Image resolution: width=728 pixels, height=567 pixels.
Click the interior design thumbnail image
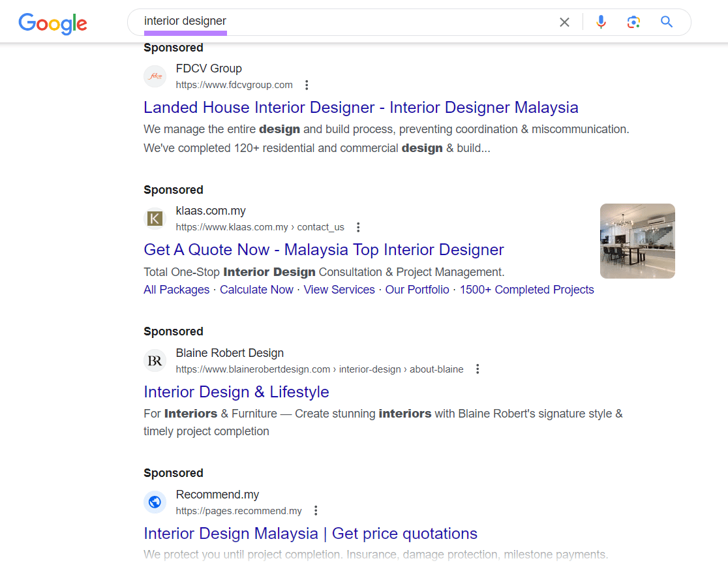[637, 241]
